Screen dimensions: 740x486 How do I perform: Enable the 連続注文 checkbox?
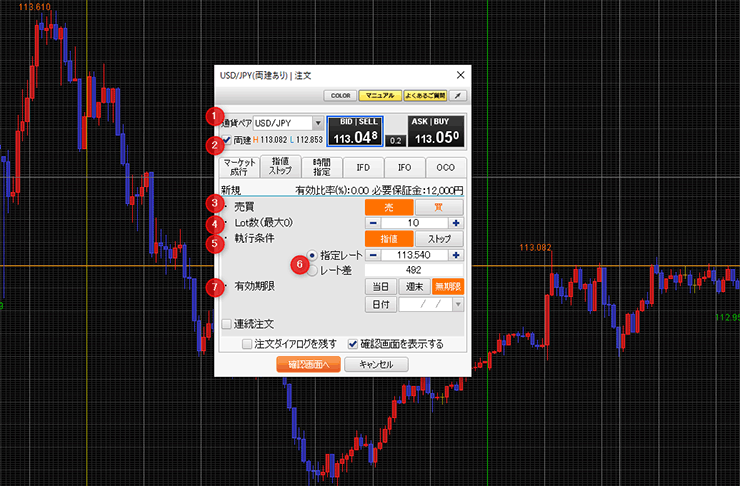pyautogui.click(x=227, y=324)
